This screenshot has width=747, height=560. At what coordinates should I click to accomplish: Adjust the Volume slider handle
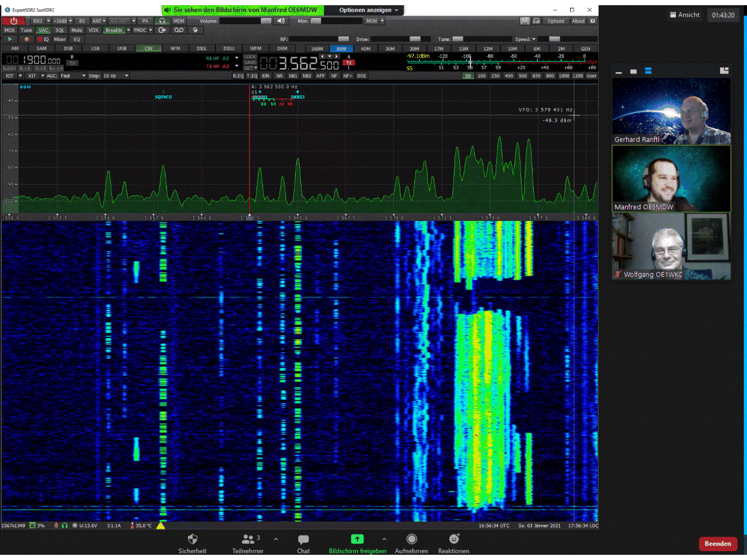pyautogui.click(x=266, y=21)
